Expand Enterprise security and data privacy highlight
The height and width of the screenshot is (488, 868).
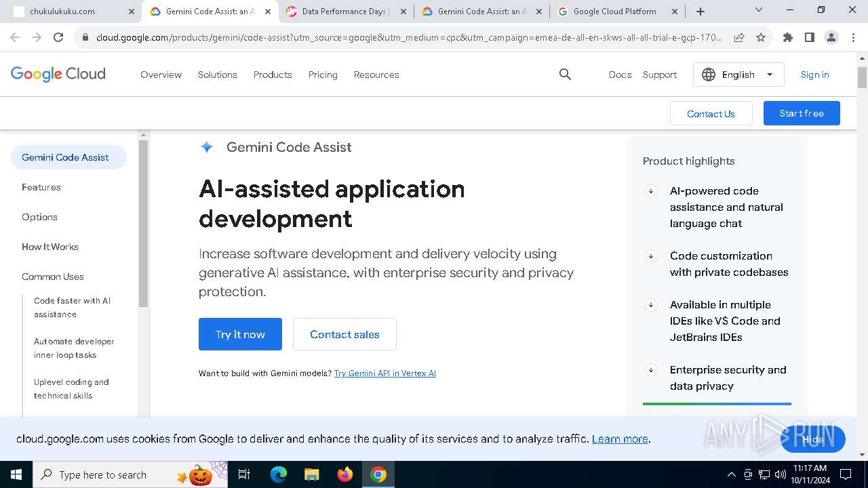650,370
